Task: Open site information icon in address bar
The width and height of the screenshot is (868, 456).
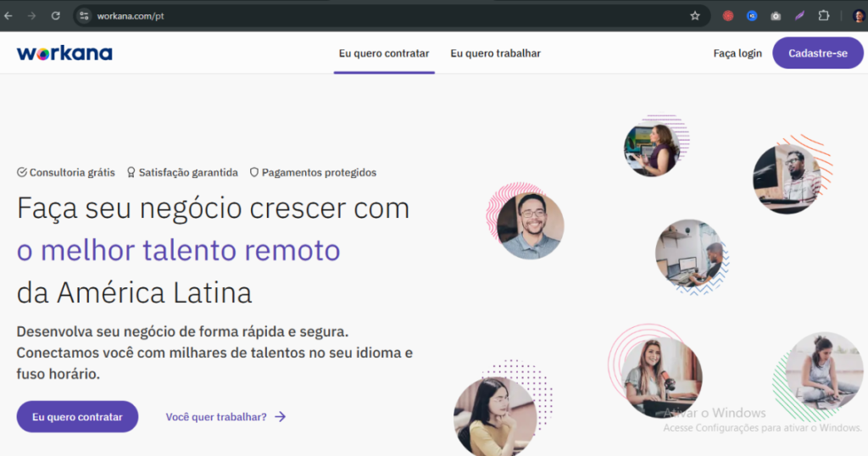Action: point(84,16)
